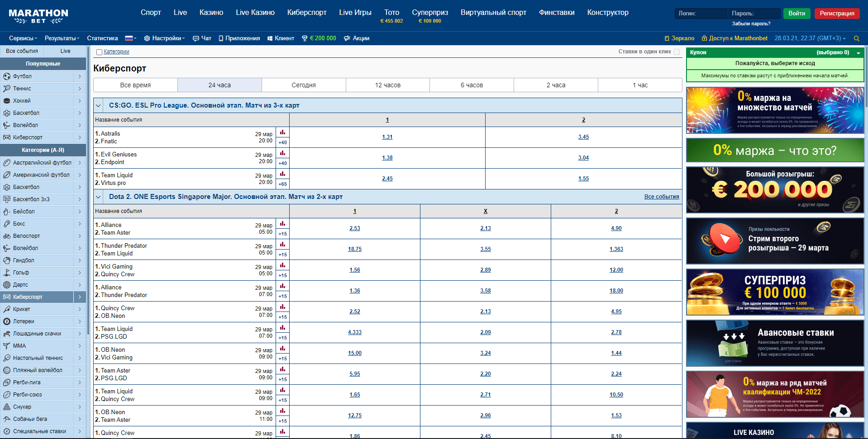Expand +40 markets for Astralis vs Fnatic
868x439 pixels.
click(282, 142)
